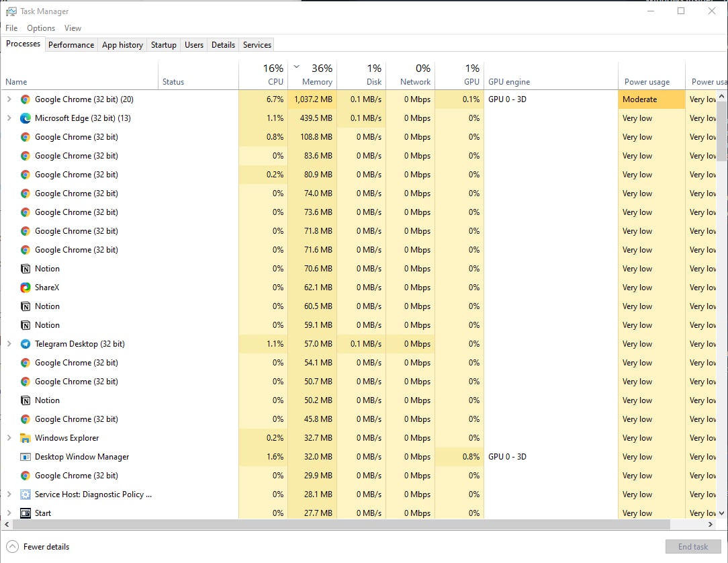The width and height of the screenshot is (728, 563).
Task: Select the Moderate power usage cell
Action: [x=651, y=99]
